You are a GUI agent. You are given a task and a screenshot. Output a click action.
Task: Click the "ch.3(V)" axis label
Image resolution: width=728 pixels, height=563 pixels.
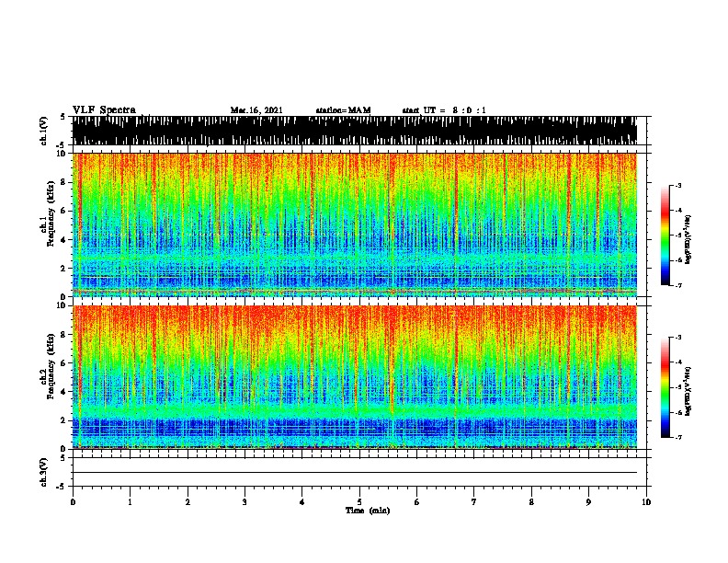point(44,472)
